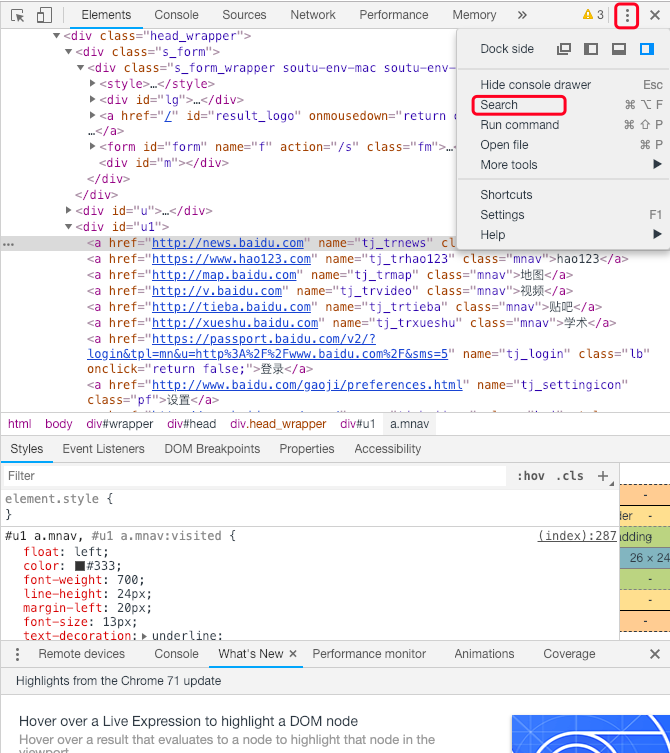The image size is (670, 753).
Task: Toggle the device toolbar icon
Action: (44, 15)
